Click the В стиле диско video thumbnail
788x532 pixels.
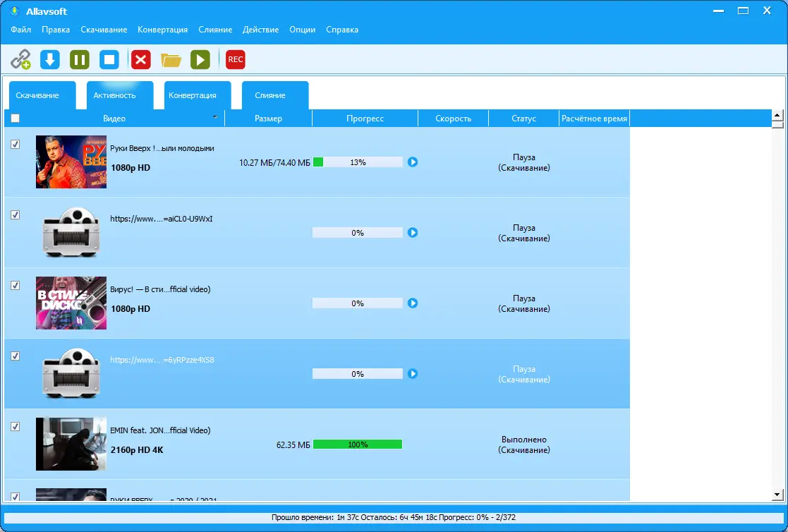(x=71, y=303)
